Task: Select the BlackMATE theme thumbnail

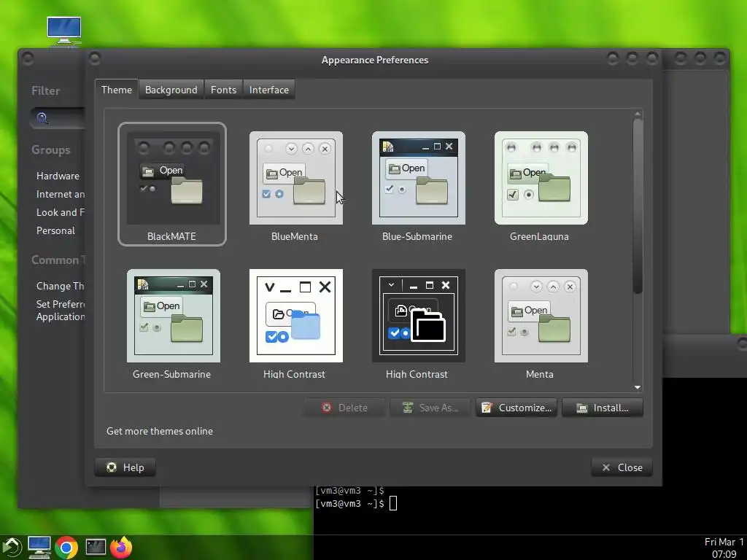Action: [x=172, y=184]
